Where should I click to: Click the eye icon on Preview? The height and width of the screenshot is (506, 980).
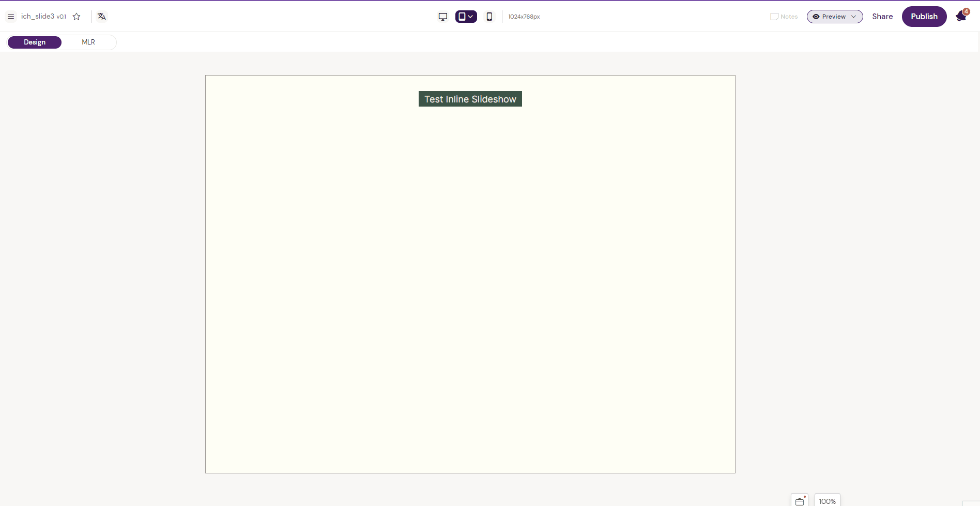pos(816,16)
